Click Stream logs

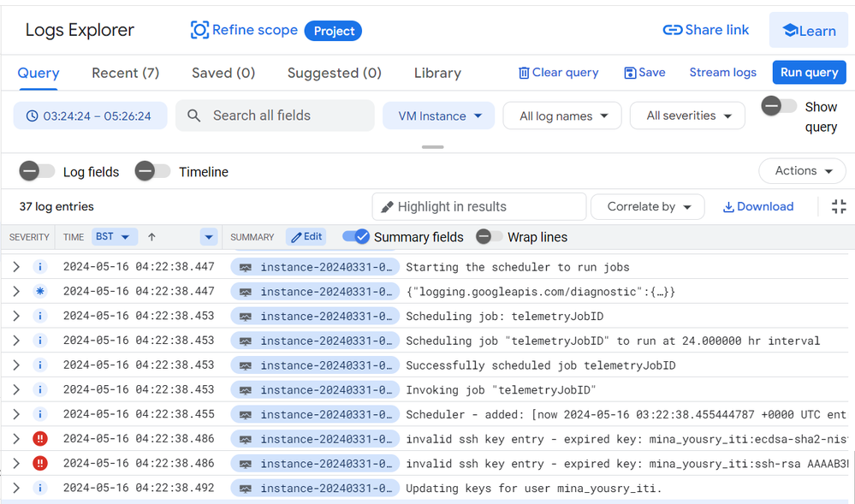pyautogui.click(x=722, y=73)
